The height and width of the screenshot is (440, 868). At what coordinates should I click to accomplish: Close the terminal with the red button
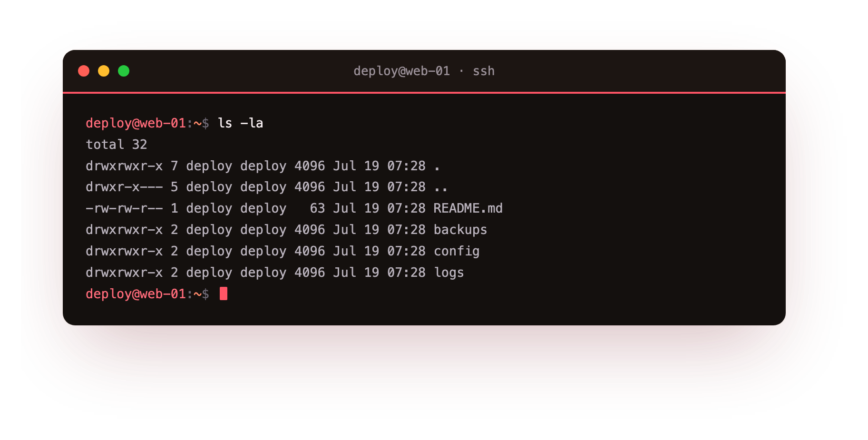[x=84, y=71]
